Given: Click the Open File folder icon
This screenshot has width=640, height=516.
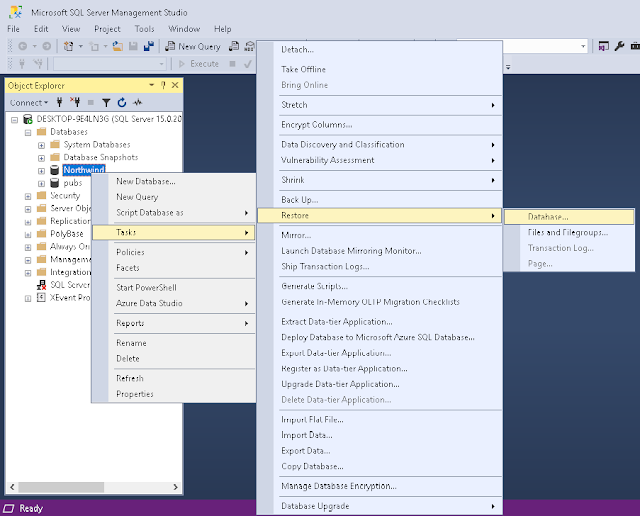Looking at the screenshot, I should point(118,47).
